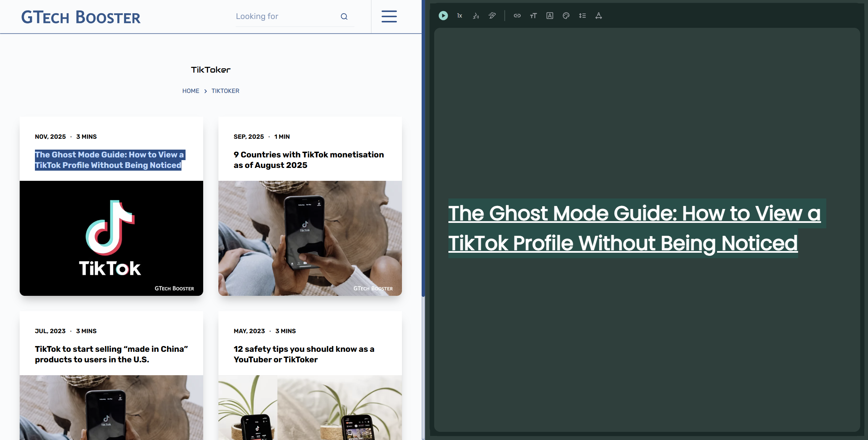Image resolution: width=868 pixels, height=440 pixels.
Task: Click the TikTok logo article thumbnail
Action: 111,238
